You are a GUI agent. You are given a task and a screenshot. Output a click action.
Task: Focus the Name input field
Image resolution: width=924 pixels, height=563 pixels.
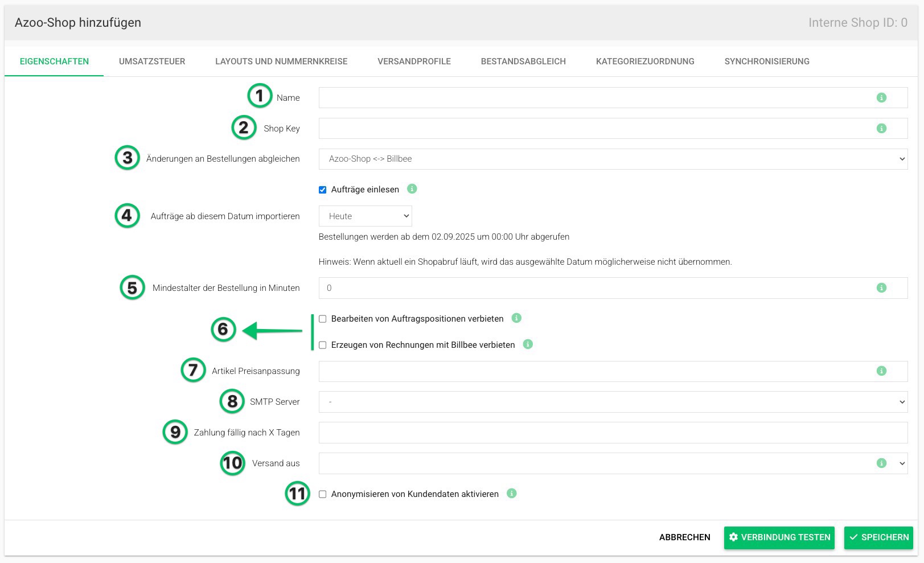tap(613, 98)
